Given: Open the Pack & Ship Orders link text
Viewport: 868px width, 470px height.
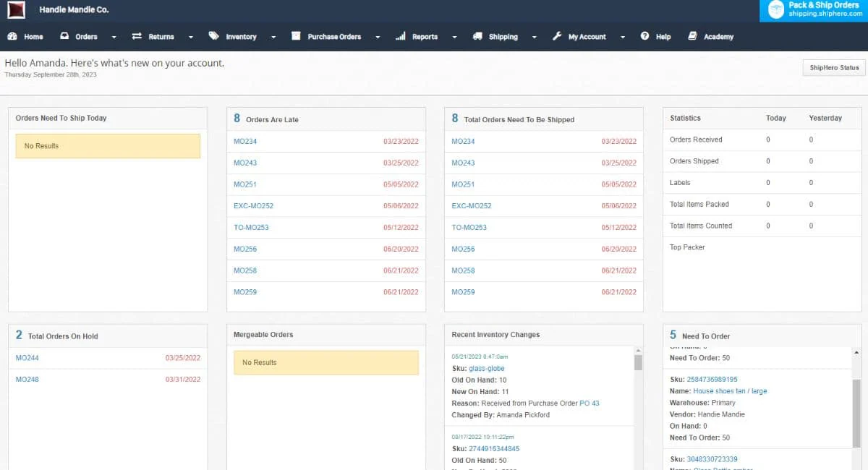Looking at the screenshot, I should (x=824, y=5).
